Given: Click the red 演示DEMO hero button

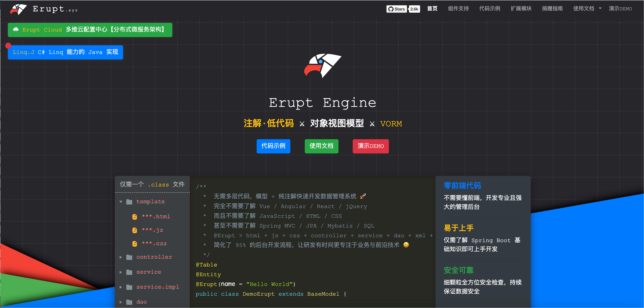Looking at the screenshot, I should coord(371,146).
